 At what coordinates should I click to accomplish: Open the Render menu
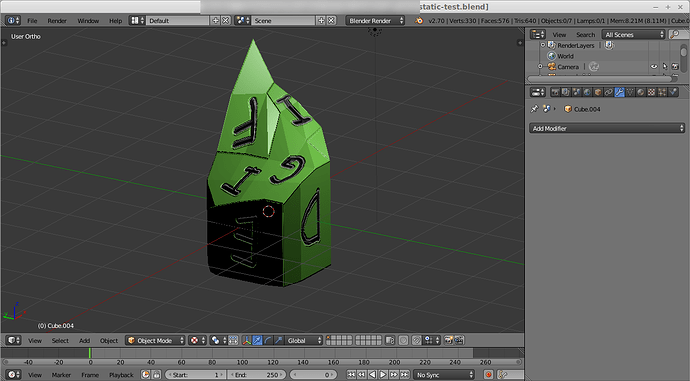pos(57,21)
